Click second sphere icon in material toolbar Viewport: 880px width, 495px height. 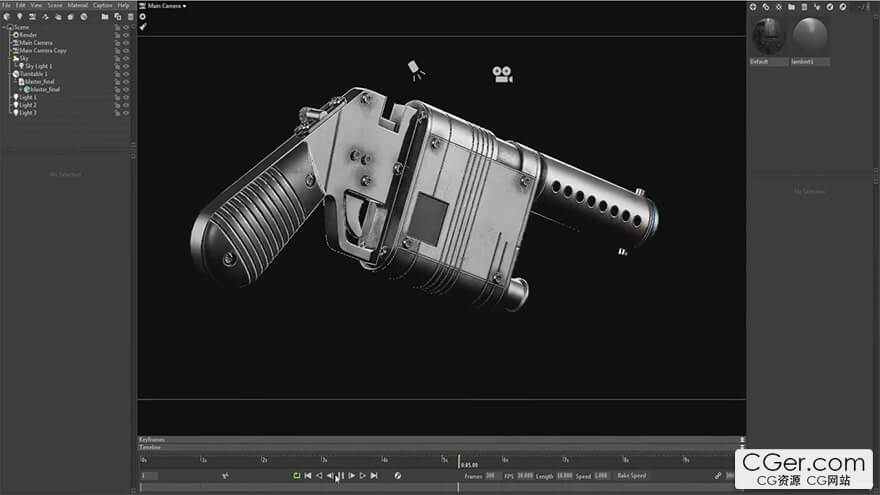click(x=843, y=7)
